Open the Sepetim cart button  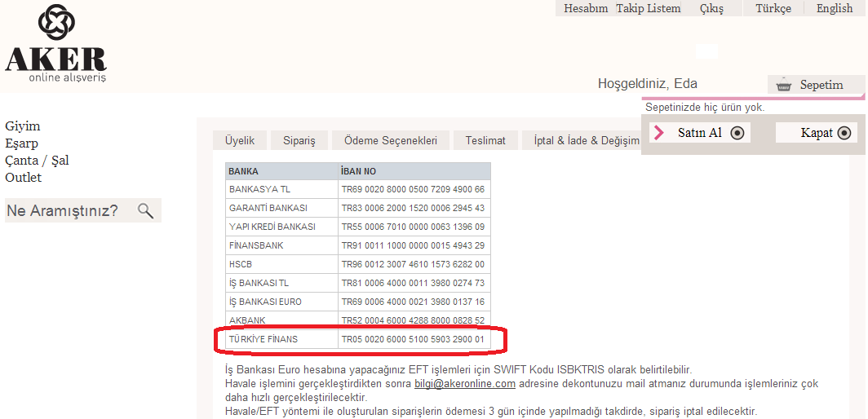tap(816, 85)
